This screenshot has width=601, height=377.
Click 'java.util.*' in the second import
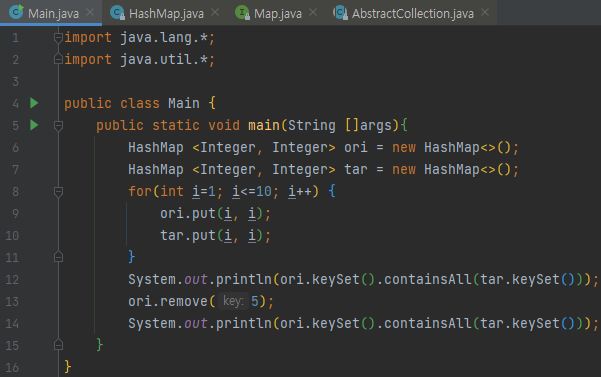164,59
